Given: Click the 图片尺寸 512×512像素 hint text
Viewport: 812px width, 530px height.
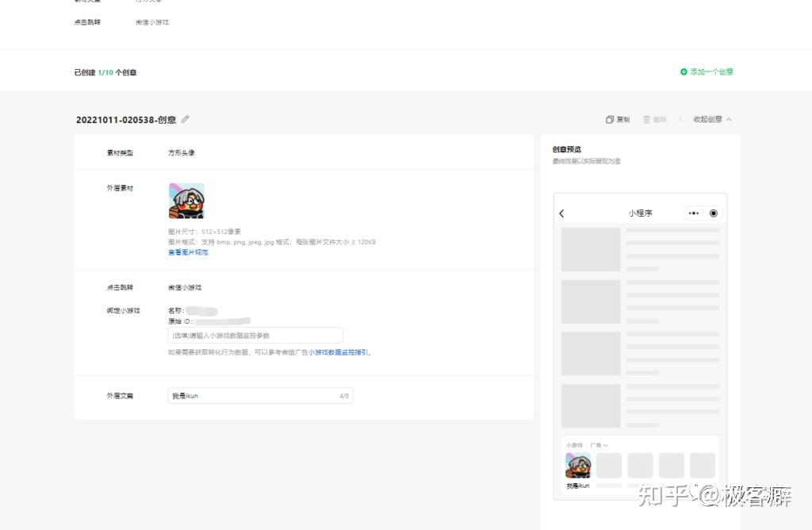Looking at the screenshot, I should [204, 232].
